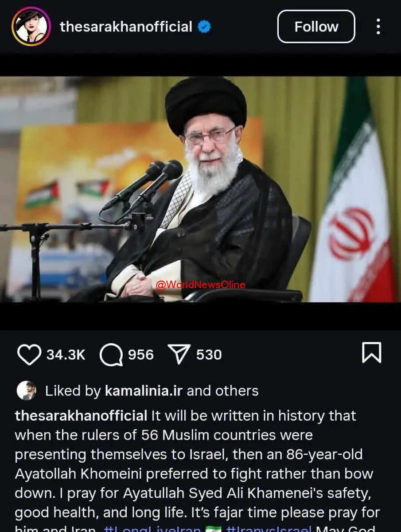The width and height of the screenshot is (401, 532).
Task: Open kamalinia.ir small avatar
Action: [x=27, y=391]
